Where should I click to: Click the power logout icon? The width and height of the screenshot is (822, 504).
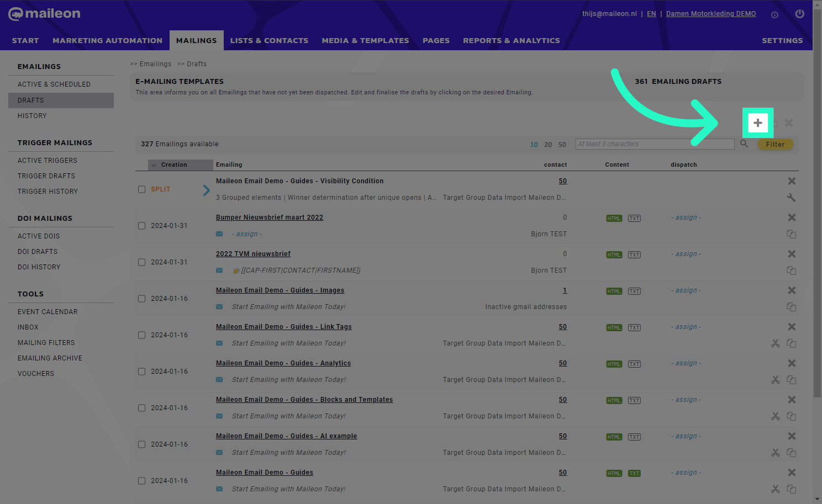799,14
